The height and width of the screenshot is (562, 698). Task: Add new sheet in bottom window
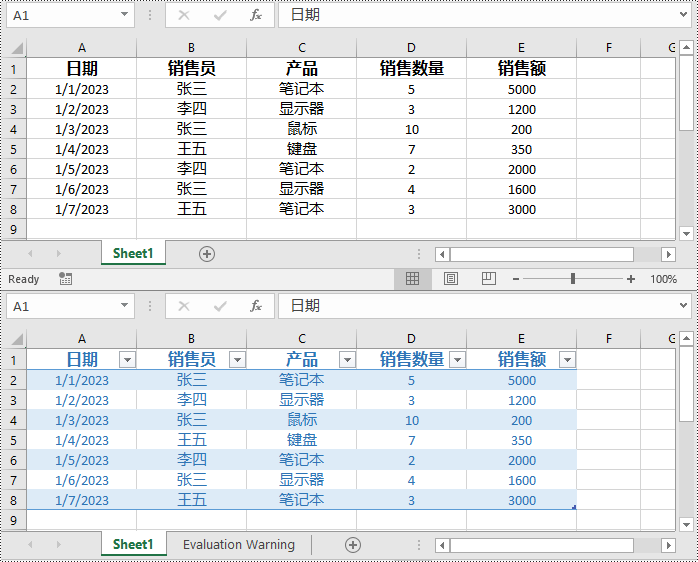pos(353,545)
